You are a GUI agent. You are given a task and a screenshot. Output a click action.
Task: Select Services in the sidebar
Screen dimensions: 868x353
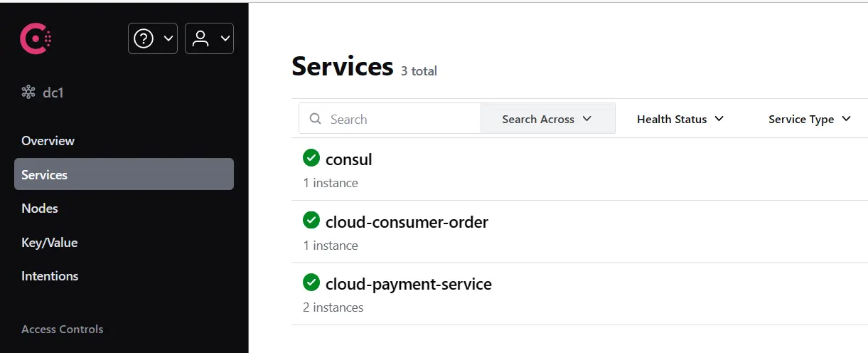pyautogui.click(x=45, y=174)
